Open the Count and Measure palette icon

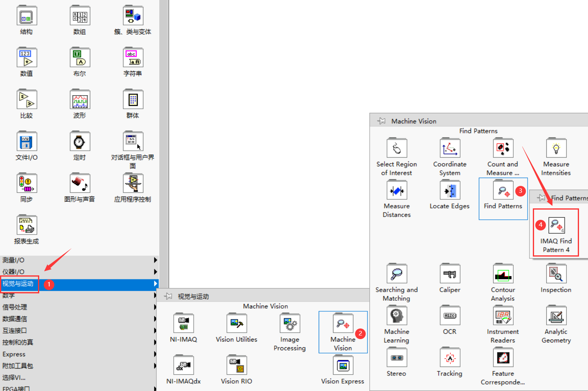[503, 148]
